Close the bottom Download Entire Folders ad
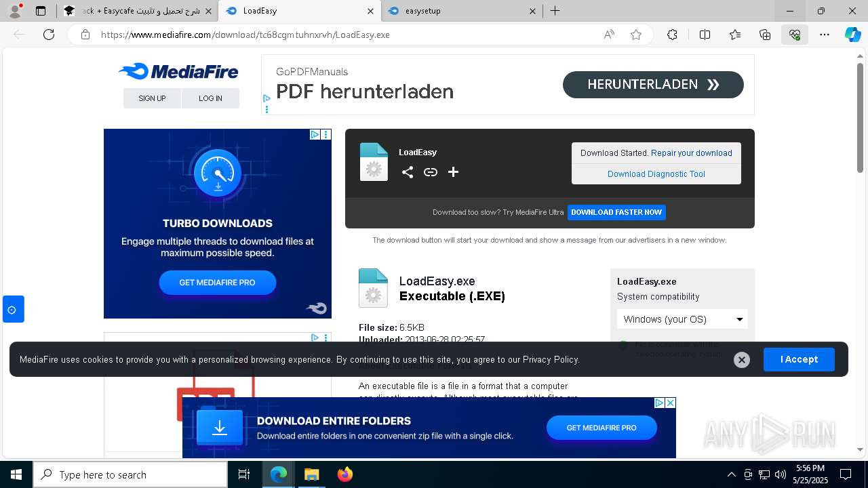This screenshot has width=868, height=488. [x=671, y=403]
